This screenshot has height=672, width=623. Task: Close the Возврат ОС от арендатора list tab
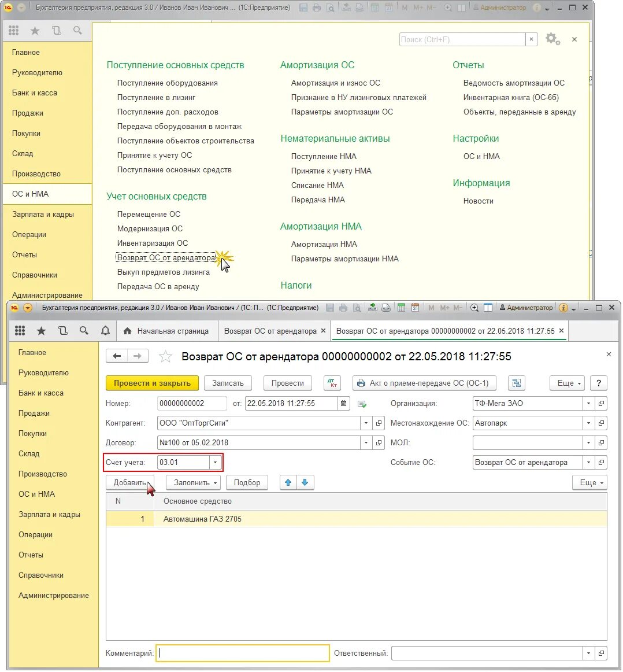323,330
